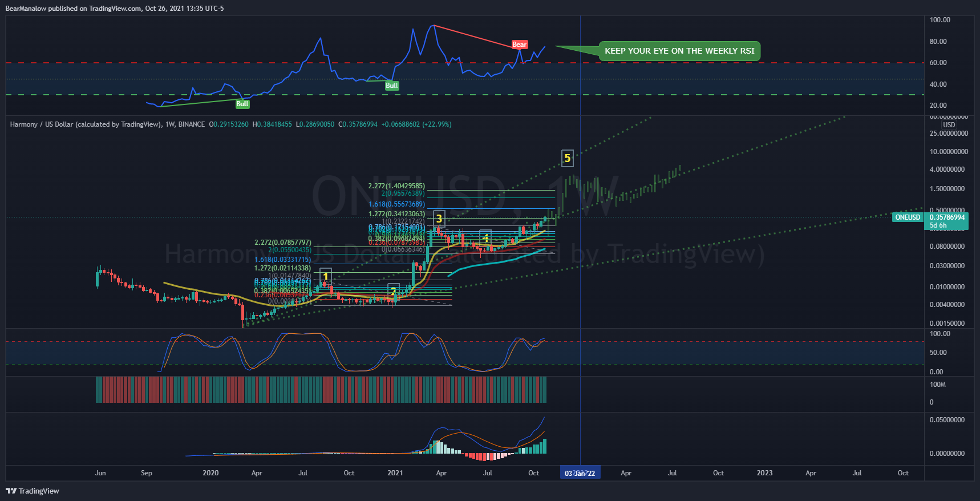The height and width of the screenshot is (501, 980).
Task: Select the Elliott wave label 1
Action: pos(325,276)
